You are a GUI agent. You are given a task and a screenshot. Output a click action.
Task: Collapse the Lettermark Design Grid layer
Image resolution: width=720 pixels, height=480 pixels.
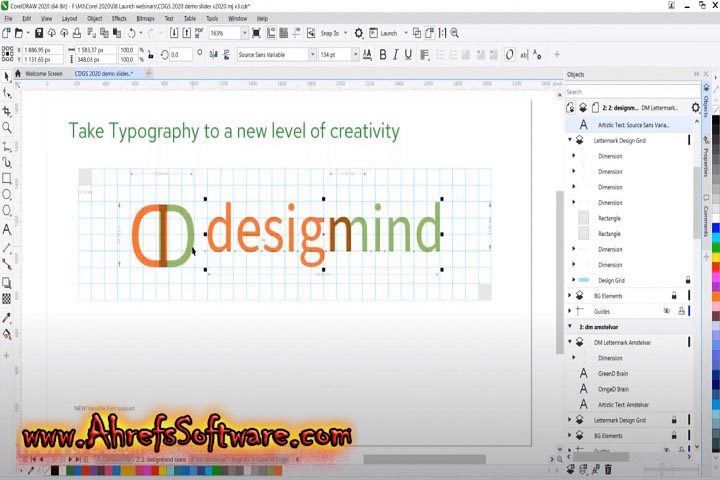(x=570, y=140)
